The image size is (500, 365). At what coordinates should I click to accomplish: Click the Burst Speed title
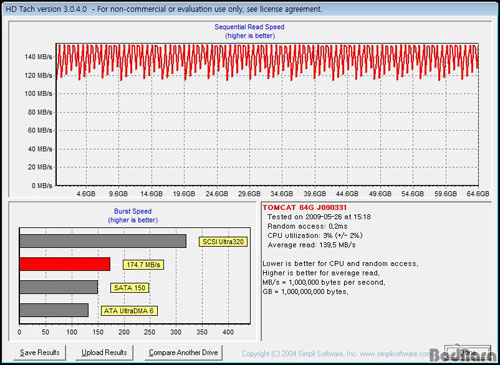coord(133,211)
